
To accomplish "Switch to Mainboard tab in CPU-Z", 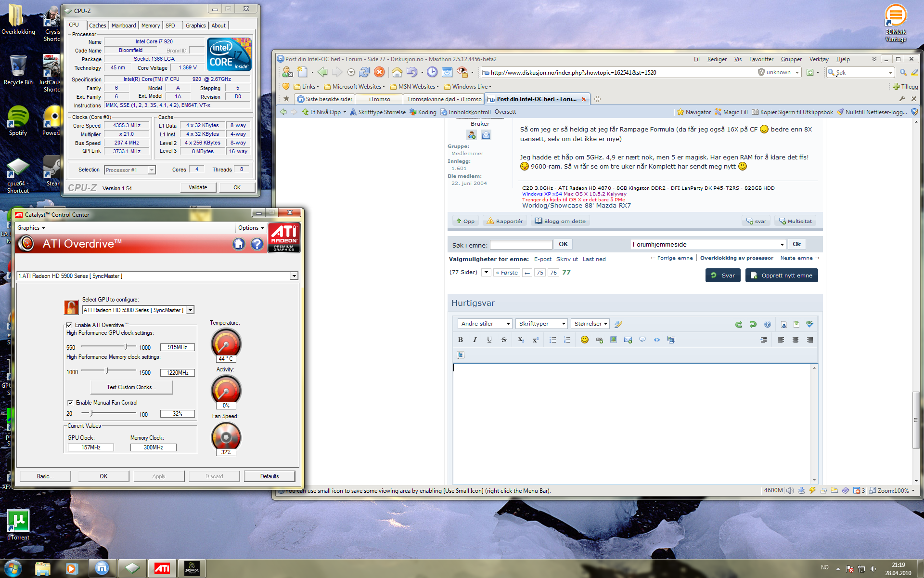I will [124, 26].
